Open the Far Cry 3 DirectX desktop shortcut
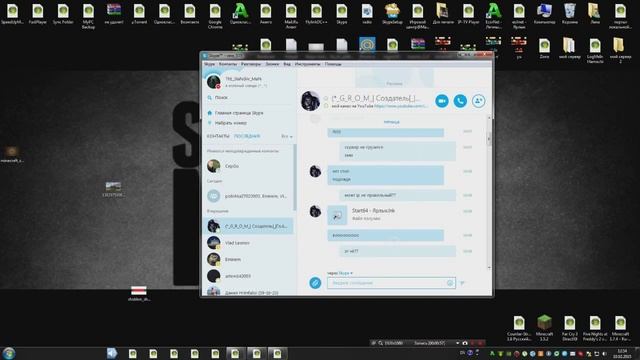The image size is (640, 360). [569, 328]
